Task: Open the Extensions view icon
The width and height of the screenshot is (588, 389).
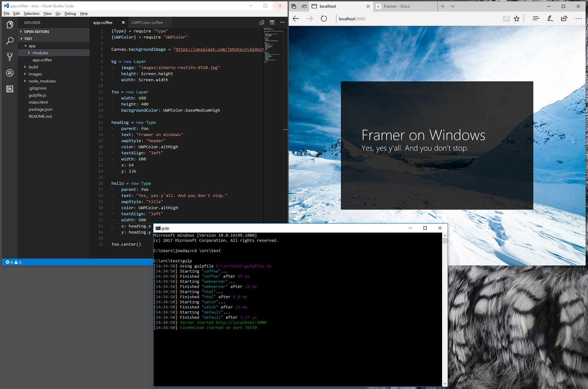Action: 10,89
